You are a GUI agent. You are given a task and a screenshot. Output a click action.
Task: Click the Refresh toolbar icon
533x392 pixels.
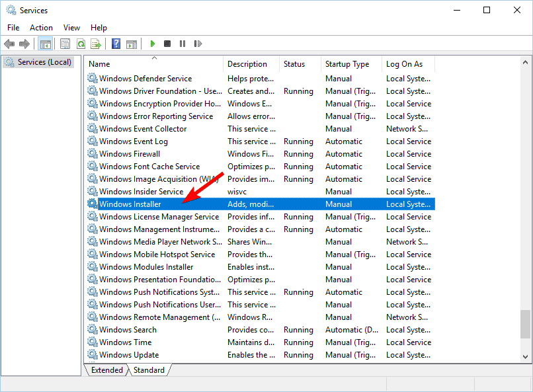tap(81, 44)
